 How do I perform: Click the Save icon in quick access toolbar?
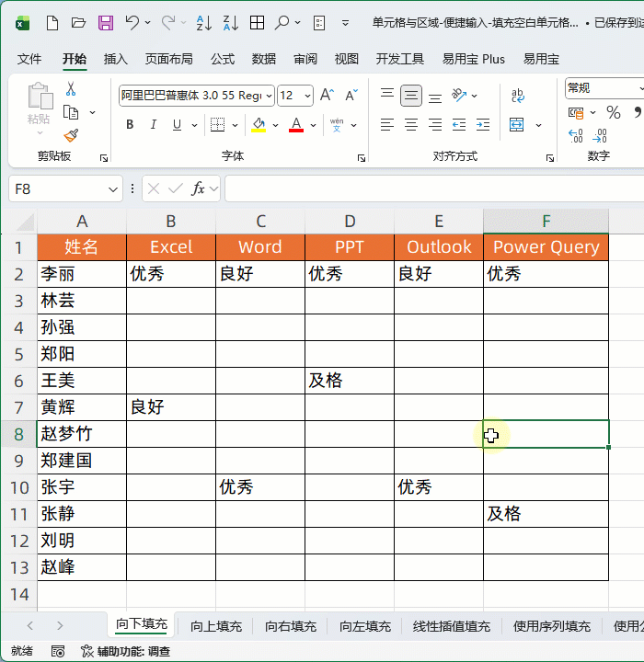tap(106, 23)
